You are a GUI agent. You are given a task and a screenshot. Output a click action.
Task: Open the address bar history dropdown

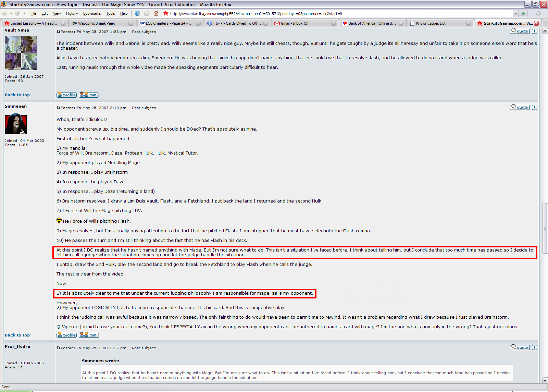515,13
